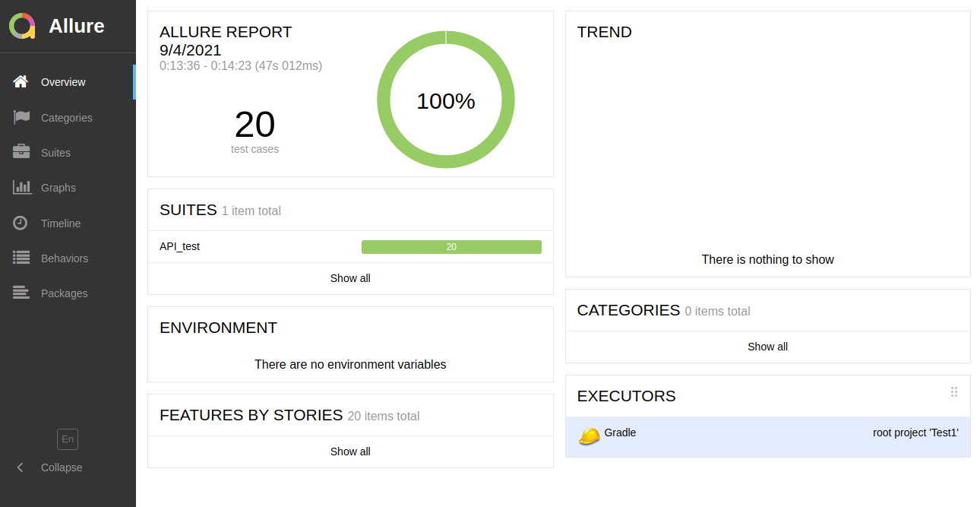Viewport: 980px width, 507px height.
Task: Open the Behaviors tab label
Action: coord(65,258)
